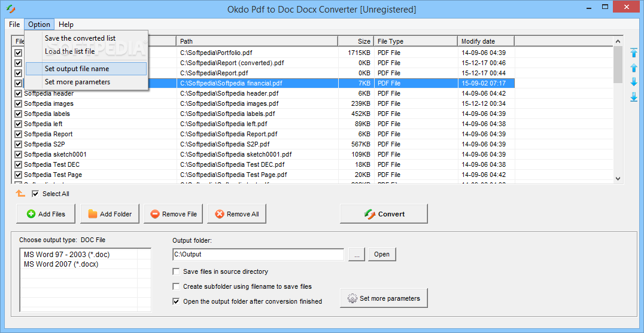Open the File menu
The height and width of the screenshot is (333, 644).
(x=14, y=25)
